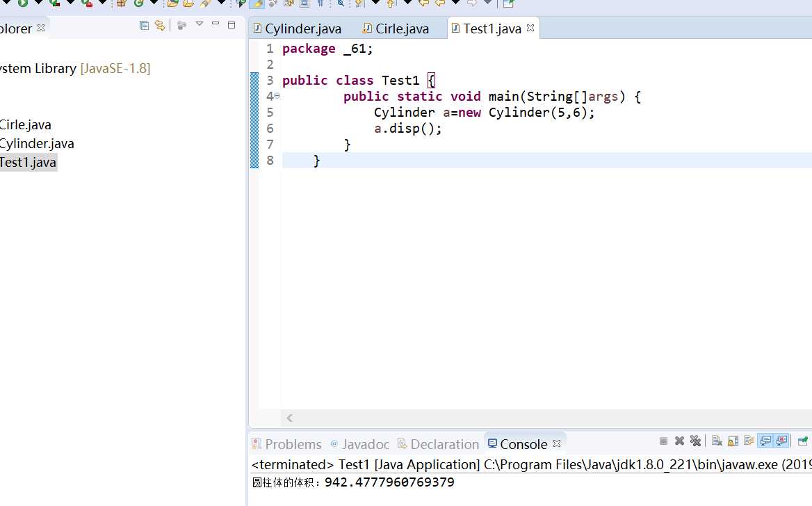The width and height of the screenshot is (812, 506).
Task: Open dropdown arrow next to Coverage icon
Action: 70,3
